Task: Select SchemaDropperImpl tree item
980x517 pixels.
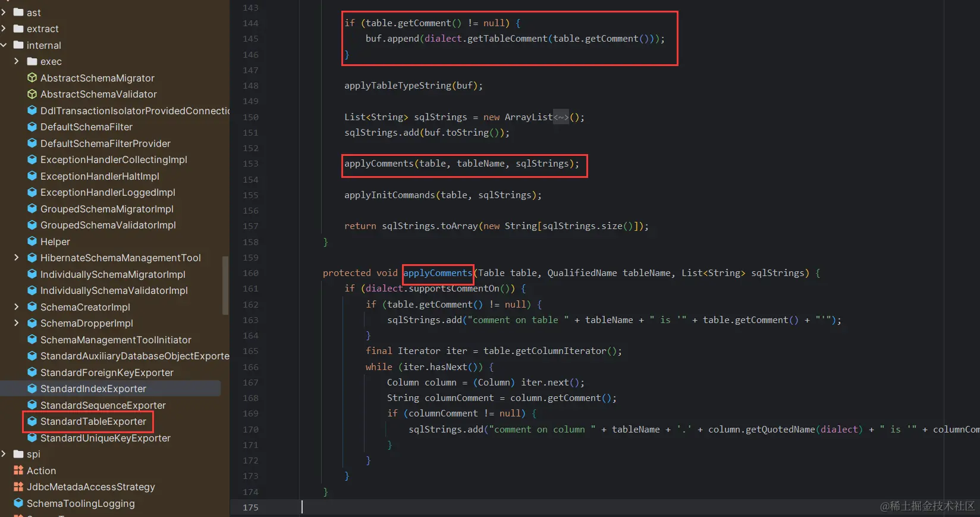Action: (87, 323)
